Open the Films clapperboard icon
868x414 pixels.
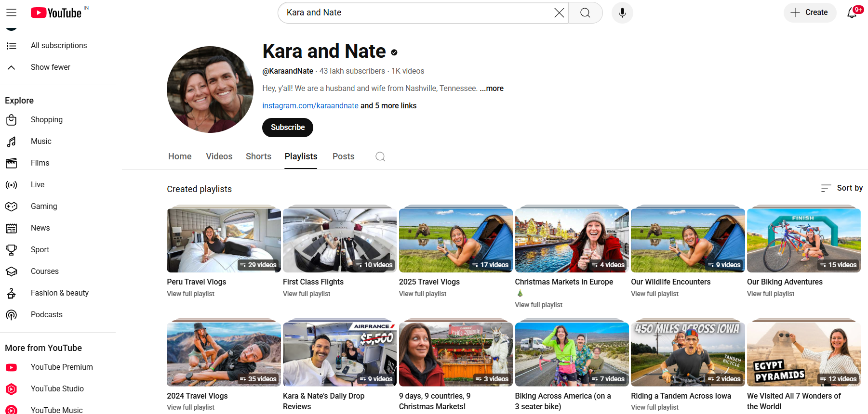pyautogui.click(x=12, y=163)
